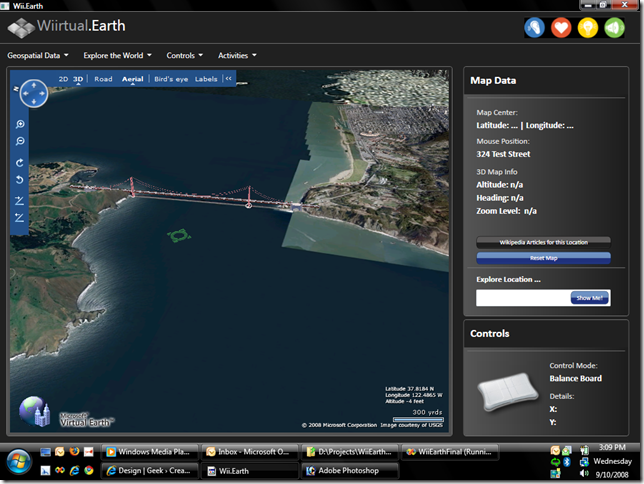This screenshot has height=484, width=644.
Task: Switch to Road map view
Action: coord(103,78)
